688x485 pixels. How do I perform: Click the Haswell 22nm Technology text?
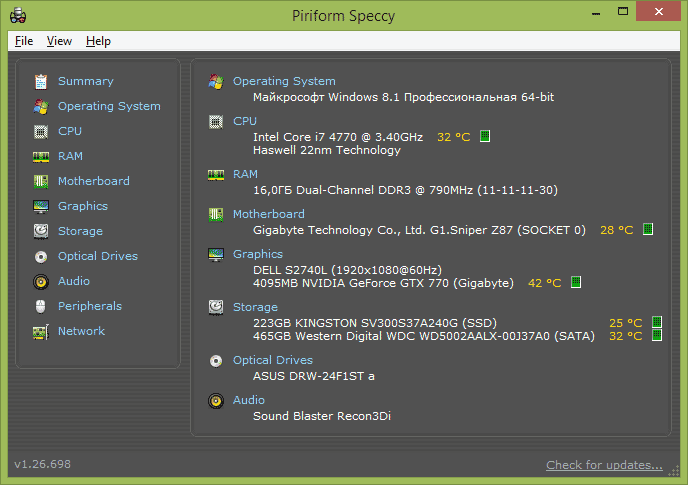[327, 150]
